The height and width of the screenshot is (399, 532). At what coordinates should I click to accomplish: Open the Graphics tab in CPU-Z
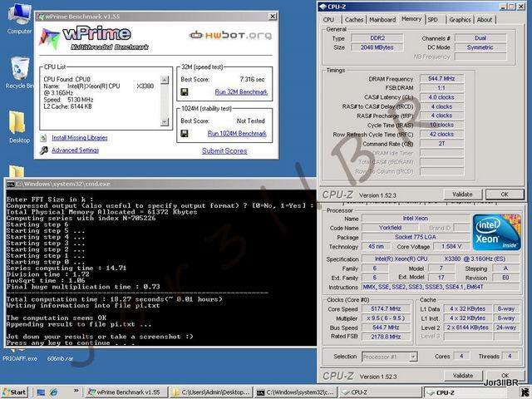(460, 20)
